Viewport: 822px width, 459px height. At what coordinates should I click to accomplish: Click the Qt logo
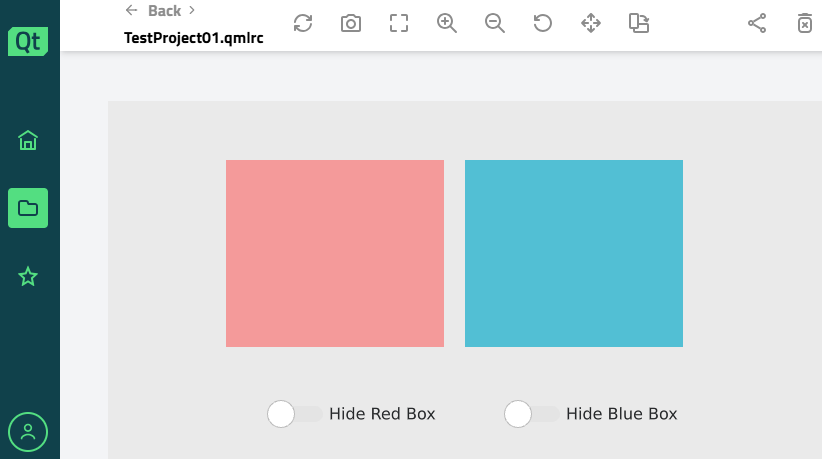pos(28,41)
